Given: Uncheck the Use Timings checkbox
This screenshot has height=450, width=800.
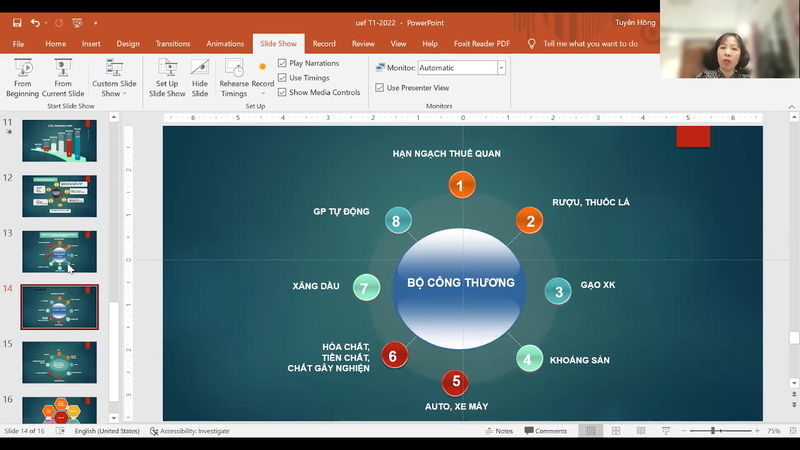Looking at the screenshot, I should pyautogui.click(x=283, y=78).
